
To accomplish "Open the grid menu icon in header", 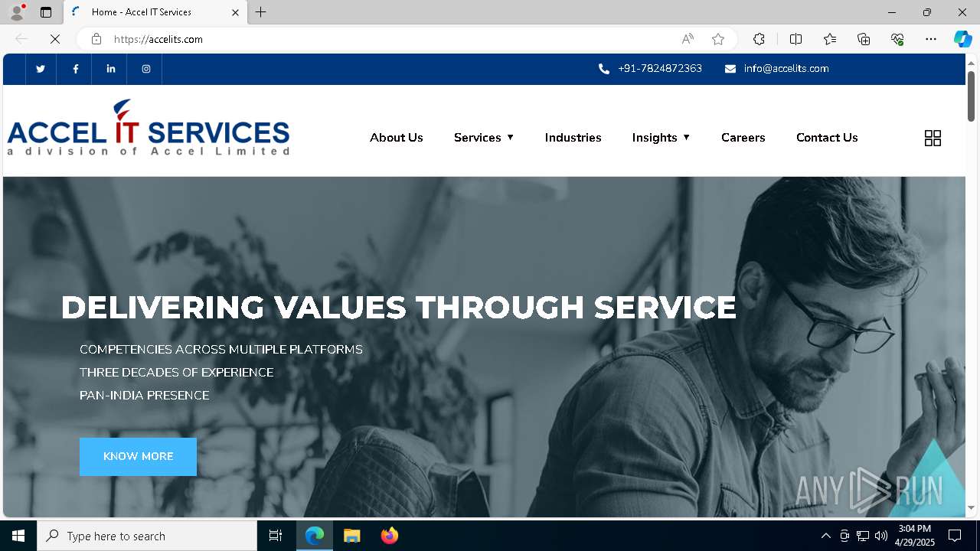I will (933, 138).
